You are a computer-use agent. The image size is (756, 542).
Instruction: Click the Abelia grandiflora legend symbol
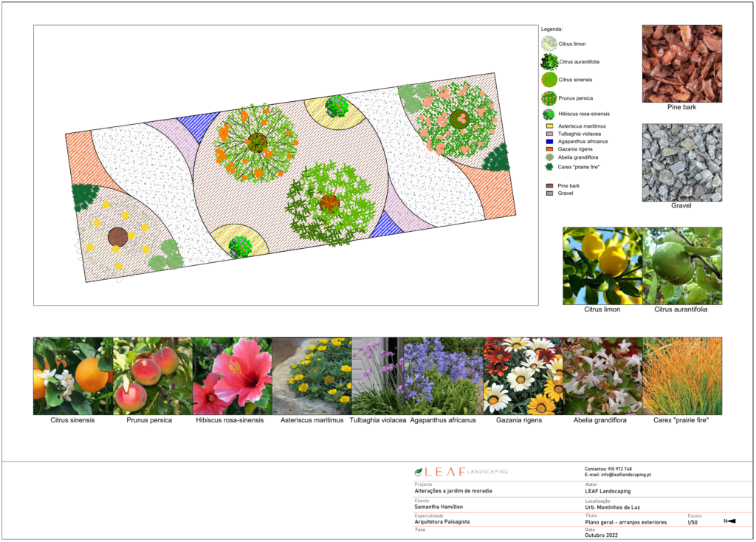549,157
